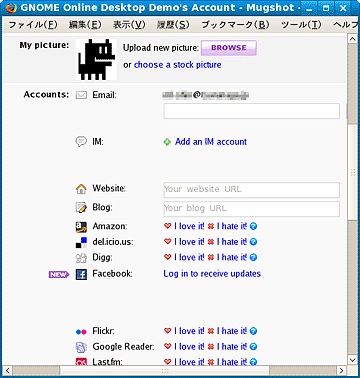This screenshot has width=360, height=378.
Task: Click the IM speech bubble icon
Action: pyautogui.click(x=81, y=142)
